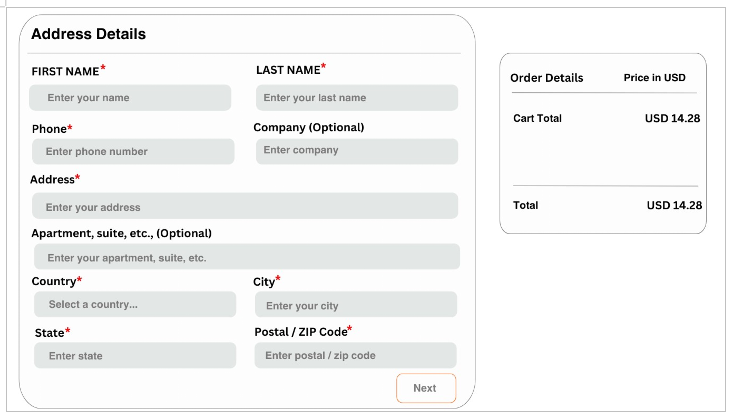Click the postal / zip code input

355,356
